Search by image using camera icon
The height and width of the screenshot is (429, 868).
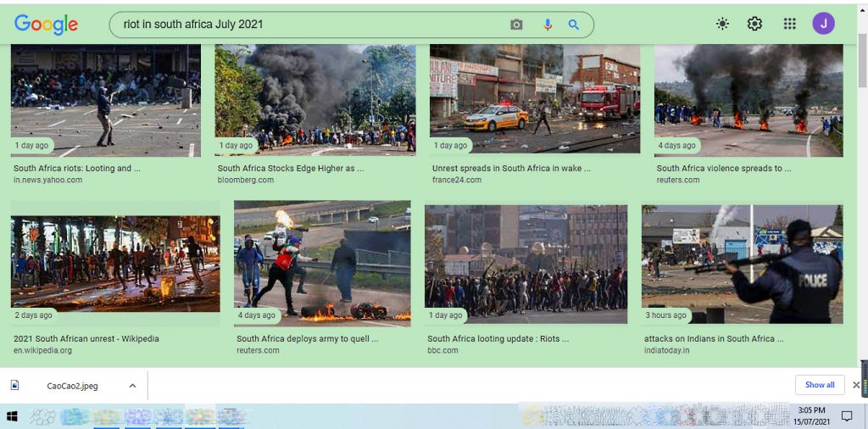point(516,25)
